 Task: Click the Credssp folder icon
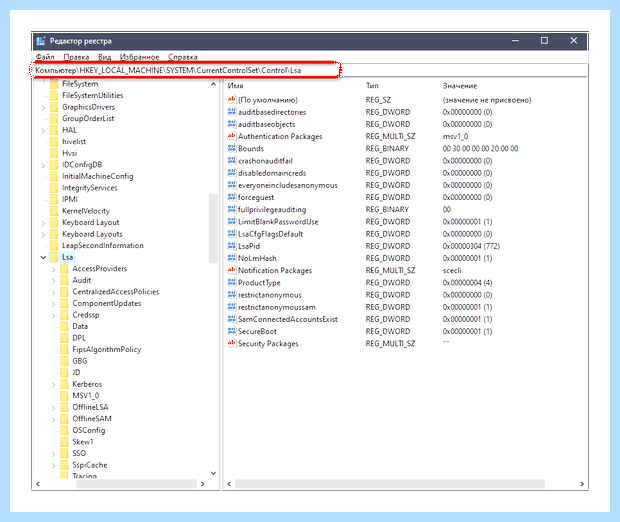click(64, 315)
